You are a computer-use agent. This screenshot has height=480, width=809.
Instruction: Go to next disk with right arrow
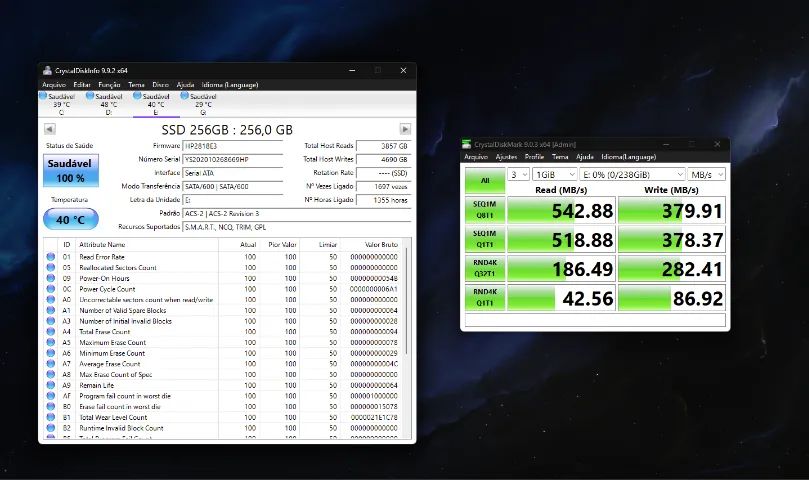[406, 129]
